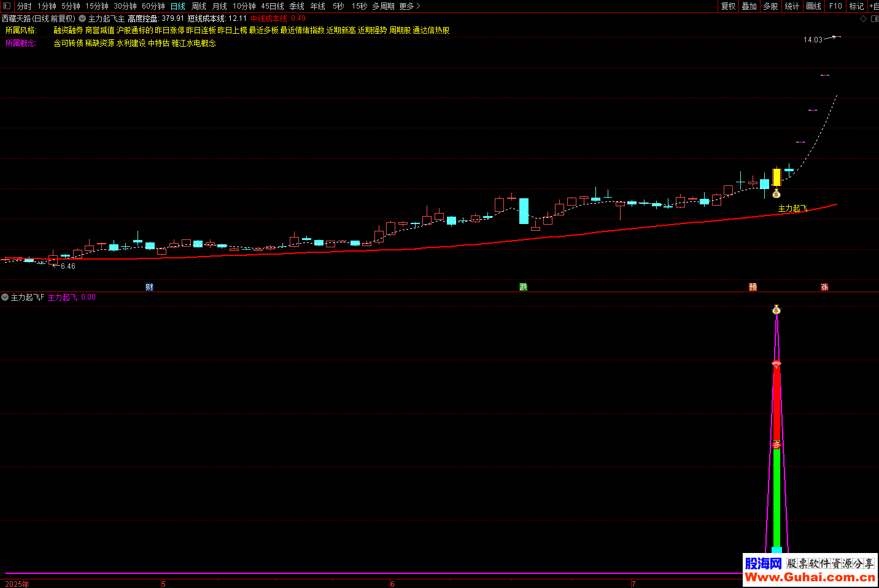
Task: Select the 日线 daily period tab
Action: click(x=177, y=6)
